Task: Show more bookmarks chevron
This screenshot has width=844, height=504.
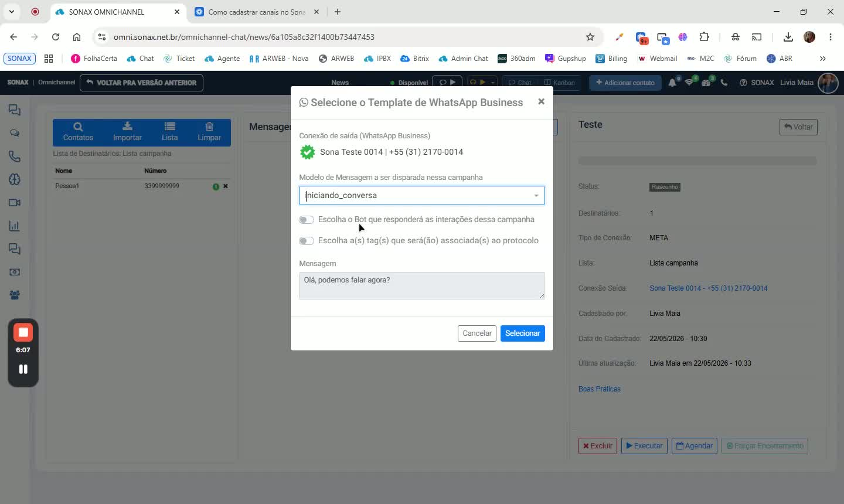Action: coord(822,59)
